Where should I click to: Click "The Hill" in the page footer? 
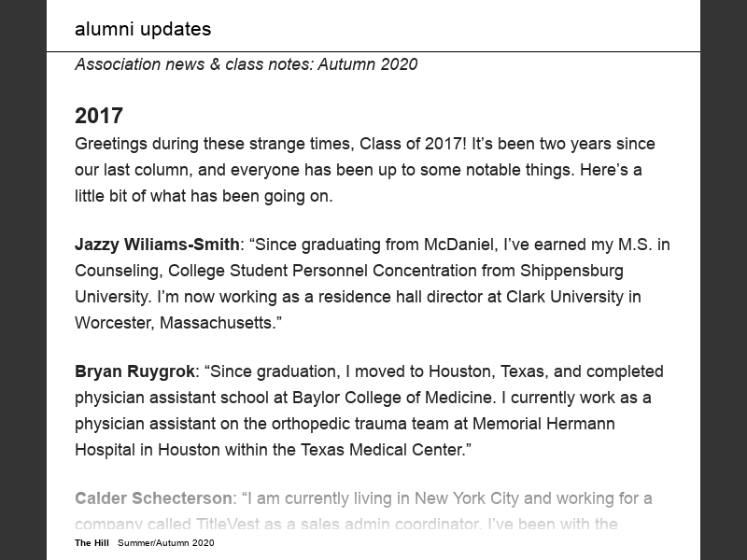click(x=92, y=543)
